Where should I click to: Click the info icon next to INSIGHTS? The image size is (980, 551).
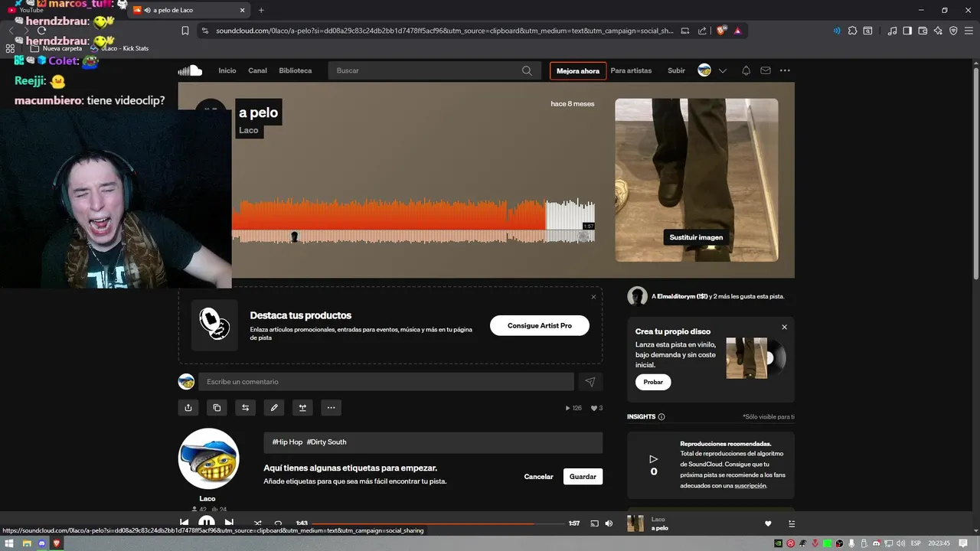(661, 417)
